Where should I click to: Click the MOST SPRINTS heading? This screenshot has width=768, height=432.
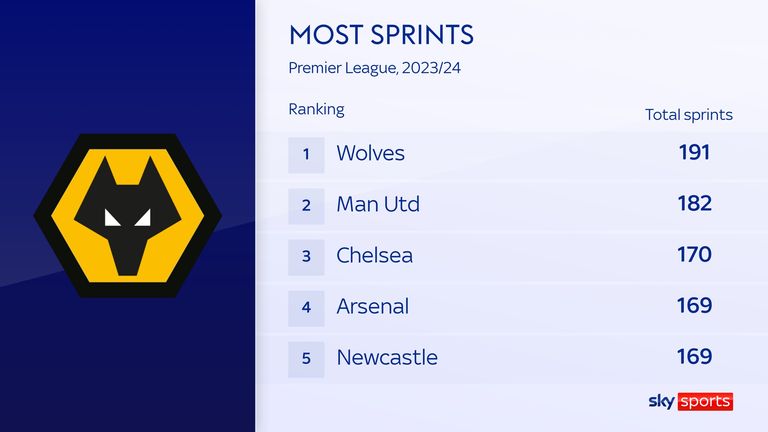tap(382, 35)
